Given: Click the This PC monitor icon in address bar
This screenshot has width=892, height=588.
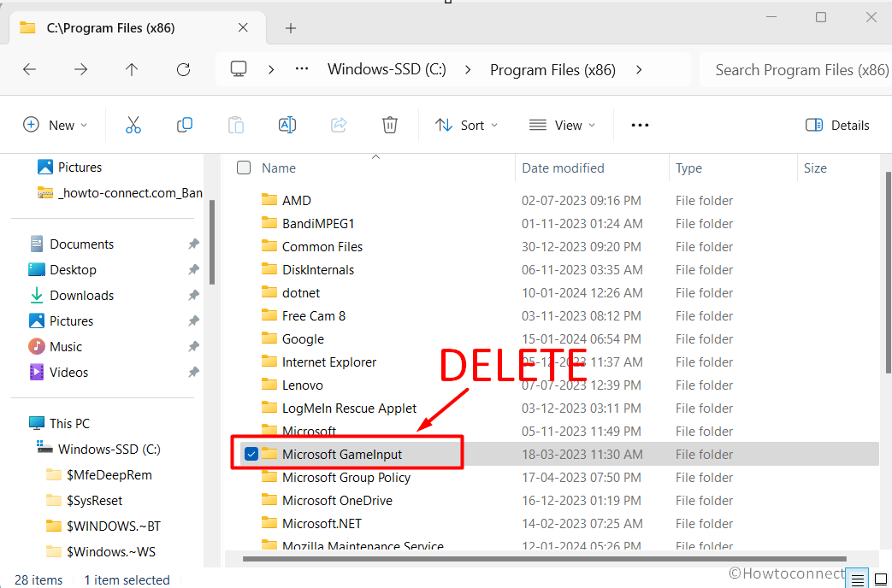Looking at the screenshot, I should [x=239, y=69].
